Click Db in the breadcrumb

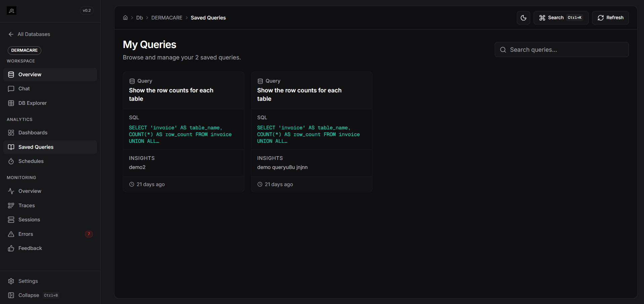[140, 18]
